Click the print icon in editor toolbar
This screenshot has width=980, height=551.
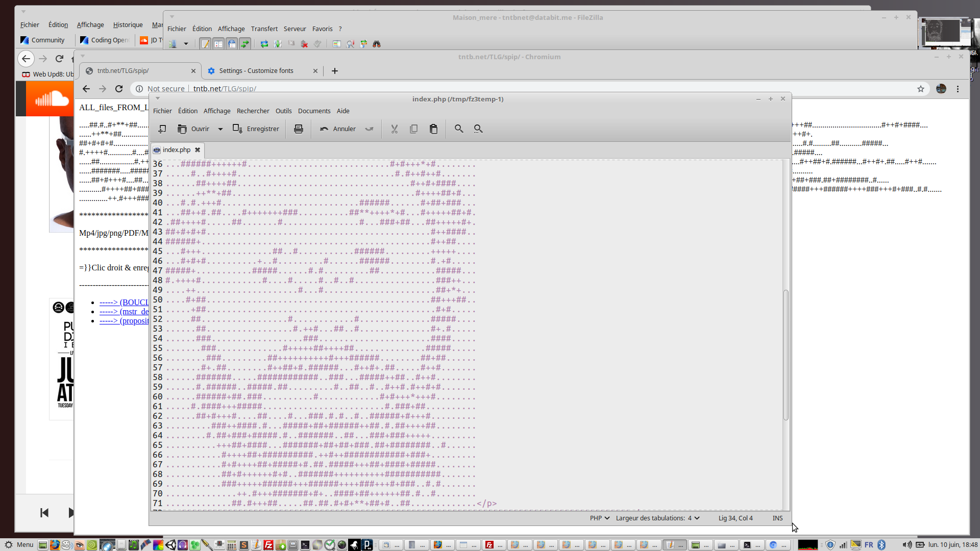click(x=299, y=129)
